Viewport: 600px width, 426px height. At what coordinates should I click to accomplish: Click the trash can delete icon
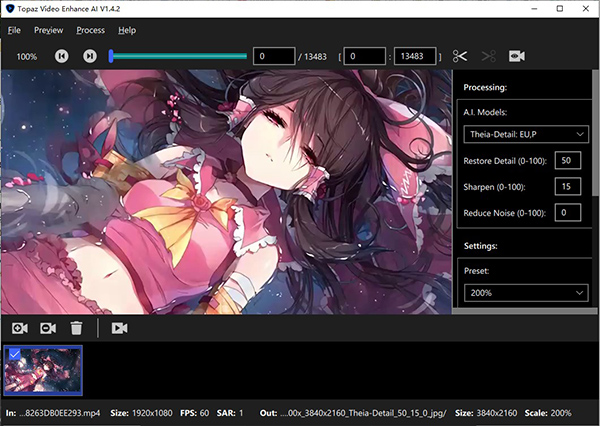pos(76,328)
